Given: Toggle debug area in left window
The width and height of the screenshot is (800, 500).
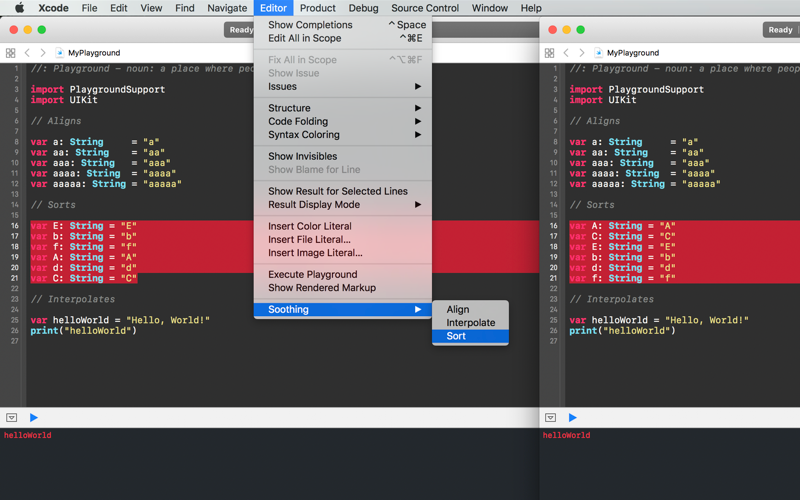Looking at the screenshot, I should (11, 417).
